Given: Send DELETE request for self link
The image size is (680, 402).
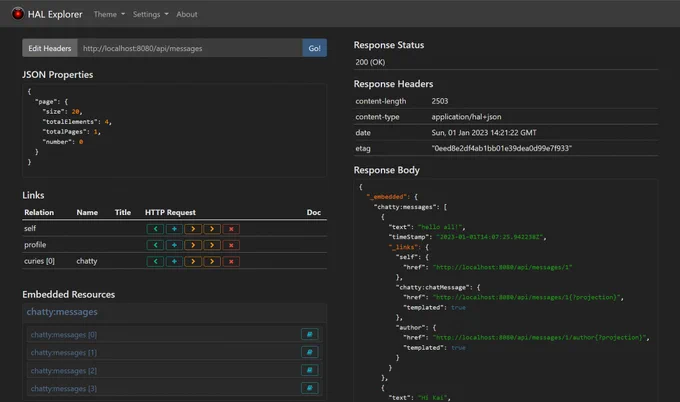Looking at the screenshot, I should [231, 229].
